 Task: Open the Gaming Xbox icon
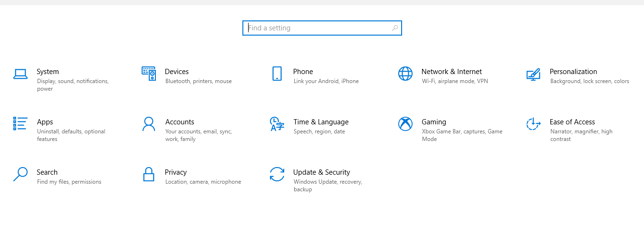click(x=405, y=124)
